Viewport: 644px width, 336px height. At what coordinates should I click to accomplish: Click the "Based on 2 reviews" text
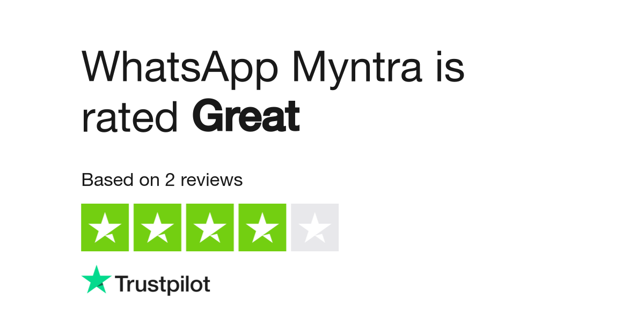click(162, 180)
